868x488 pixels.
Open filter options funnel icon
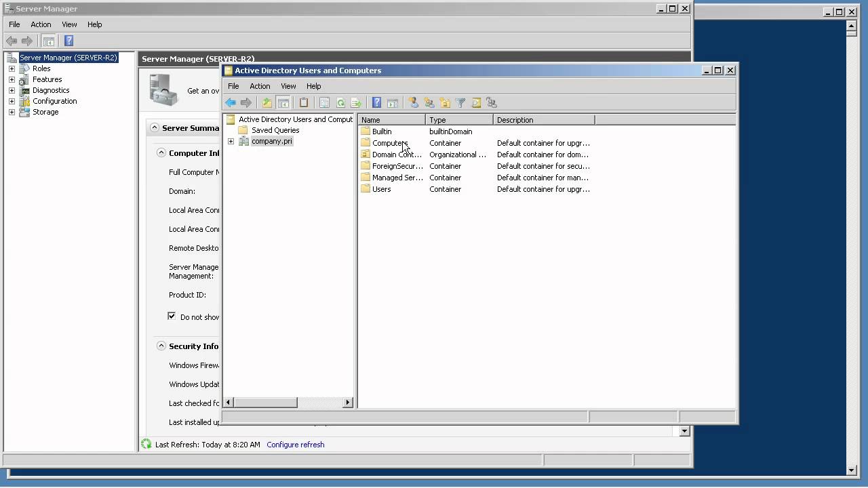(460, 103)
